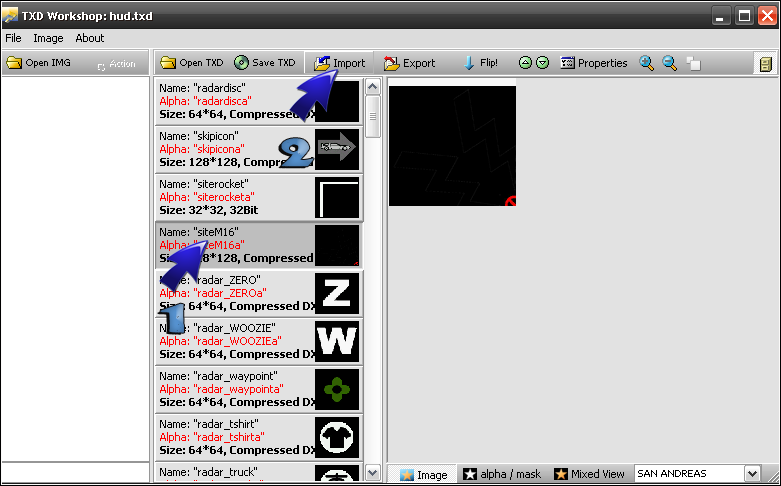This screenshot has width=781, height=486.
Task: Switch to the Mixed View tab
Action: click(x=589, y=474)
